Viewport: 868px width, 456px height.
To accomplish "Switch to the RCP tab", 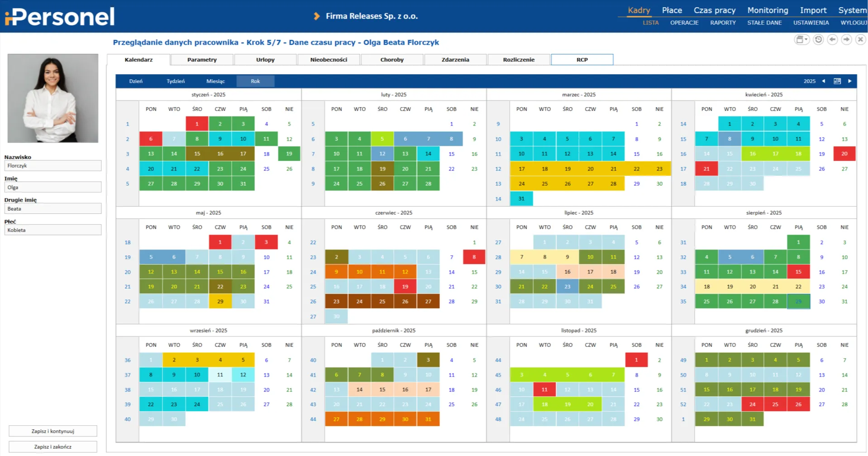I will [582, 60].
